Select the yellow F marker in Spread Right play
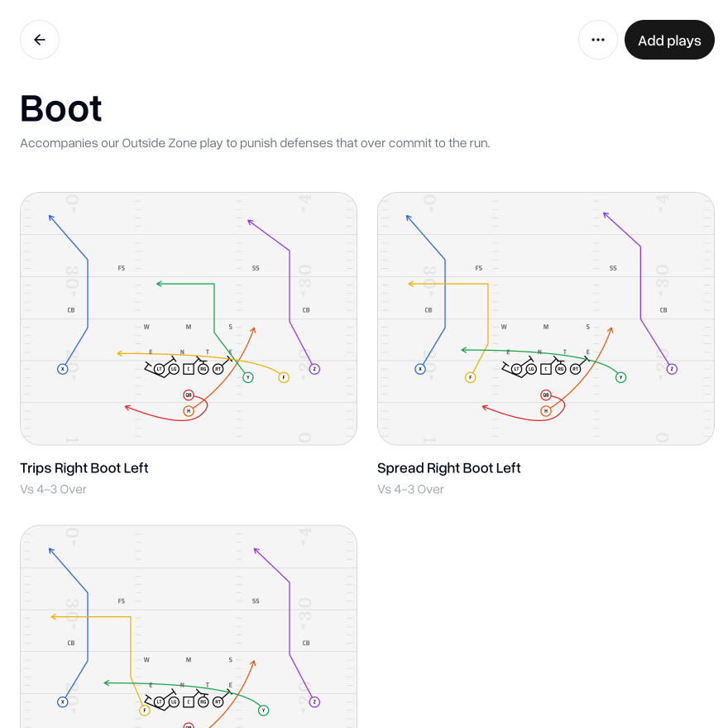 (x=471, y=377)
